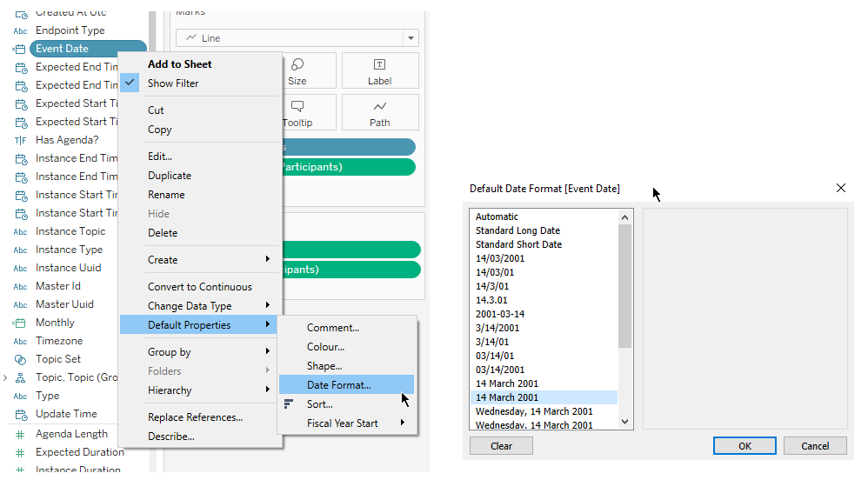Click the Has Agenda? boolean type icon

[x=20, y=140]
